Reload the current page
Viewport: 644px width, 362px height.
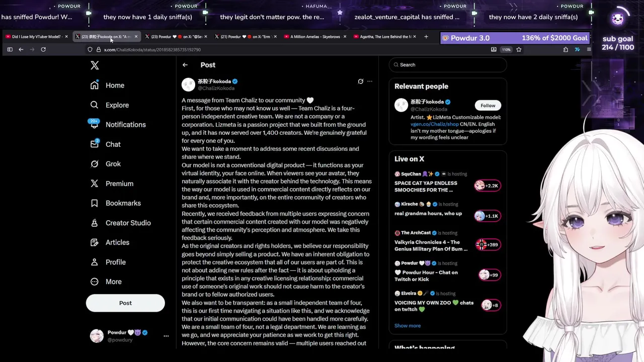[43, 49]
